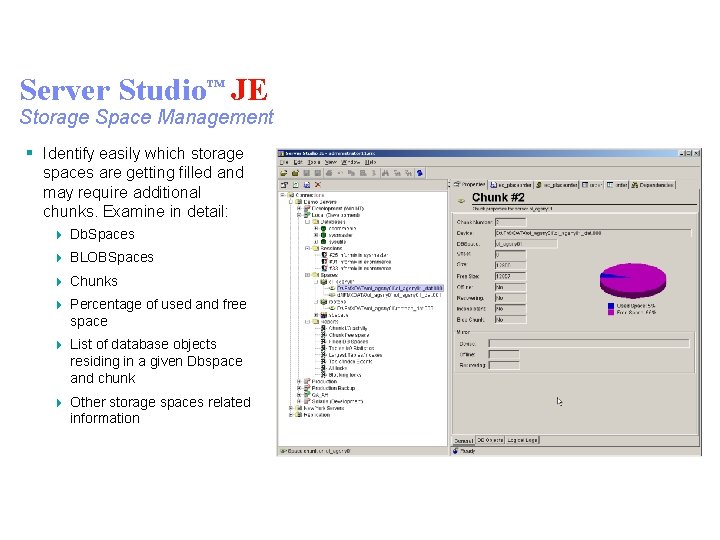Collapse the Sessions folder node

click(308, 248)
